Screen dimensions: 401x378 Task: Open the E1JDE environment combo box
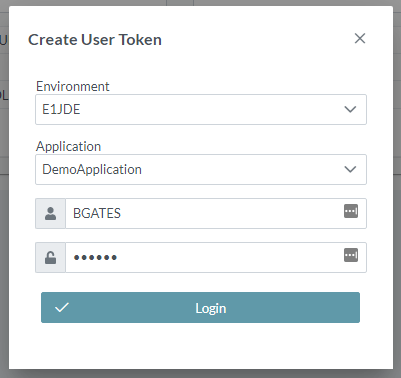[201, 109]
